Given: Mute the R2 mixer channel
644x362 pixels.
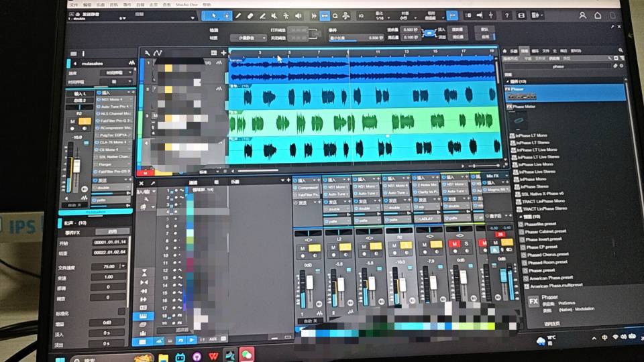Looking at the screenshot, I should pyautogui.click(x=394, y=246).
